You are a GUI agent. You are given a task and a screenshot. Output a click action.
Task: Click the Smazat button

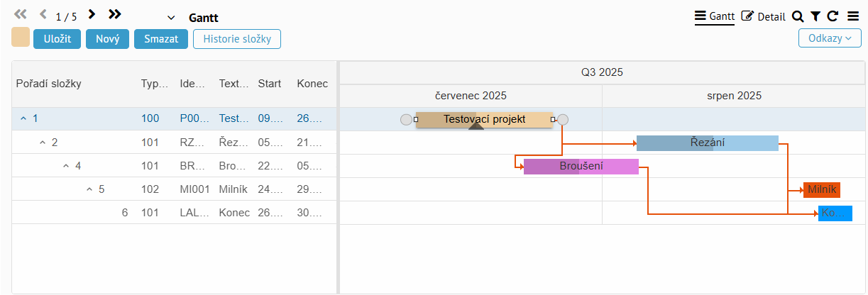pos(160,39)
